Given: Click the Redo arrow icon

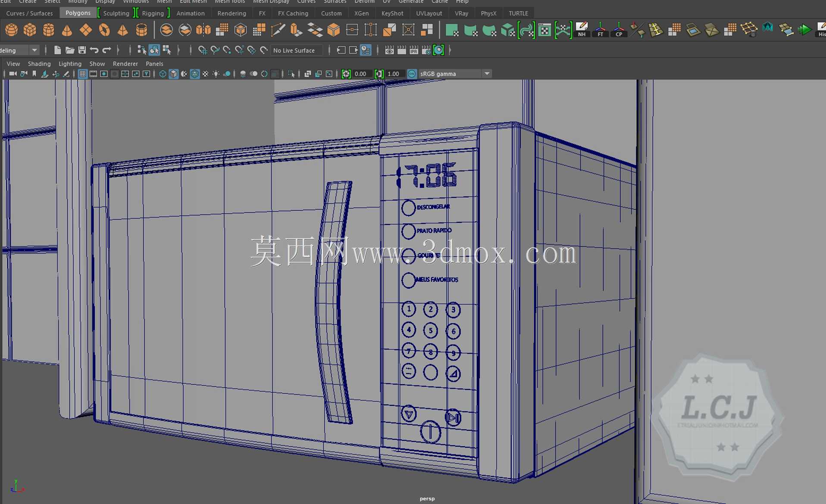Looking at the screenshot, I should pos(106,50).
